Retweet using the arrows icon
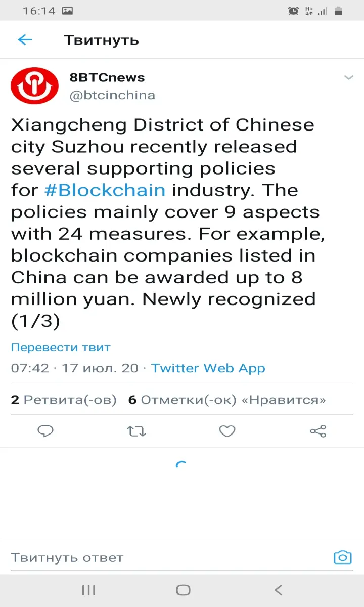 (x=136, y=431)
